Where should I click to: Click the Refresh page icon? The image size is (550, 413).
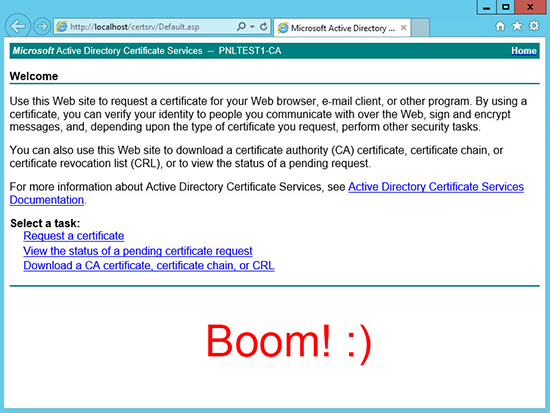(x=263, y=27)
